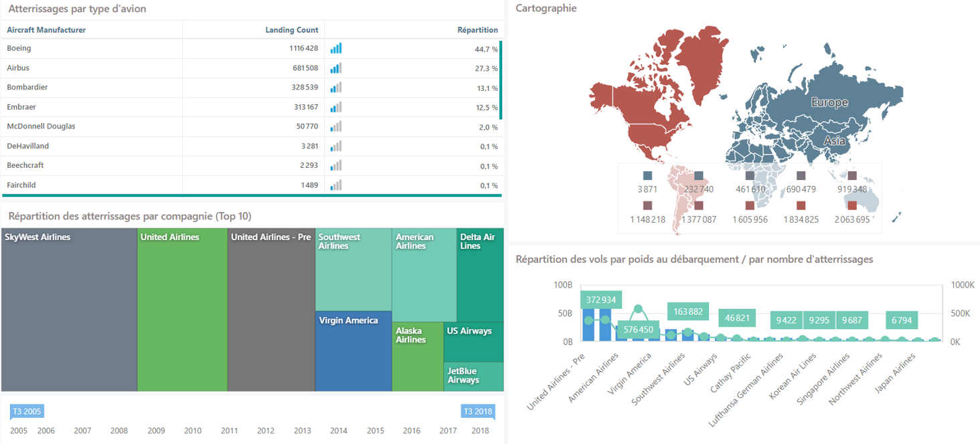Click year 2008 on the timeline

tap(119, 431)
